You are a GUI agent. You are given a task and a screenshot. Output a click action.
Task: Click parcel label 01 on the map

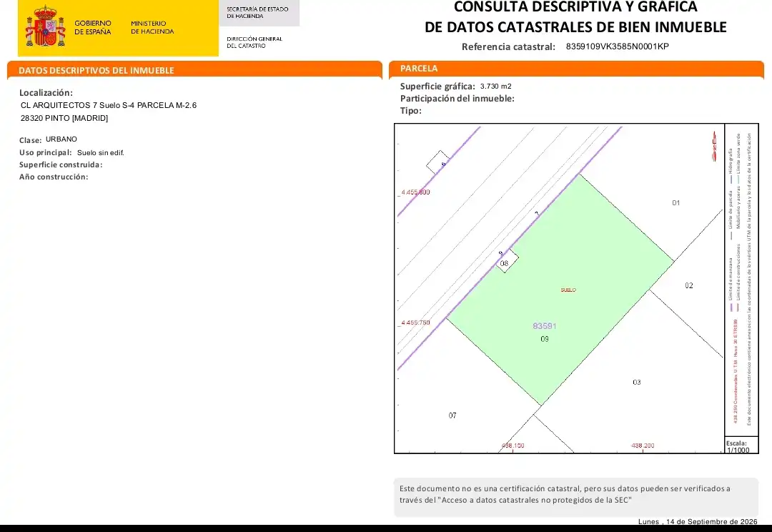tap(676, 203)
